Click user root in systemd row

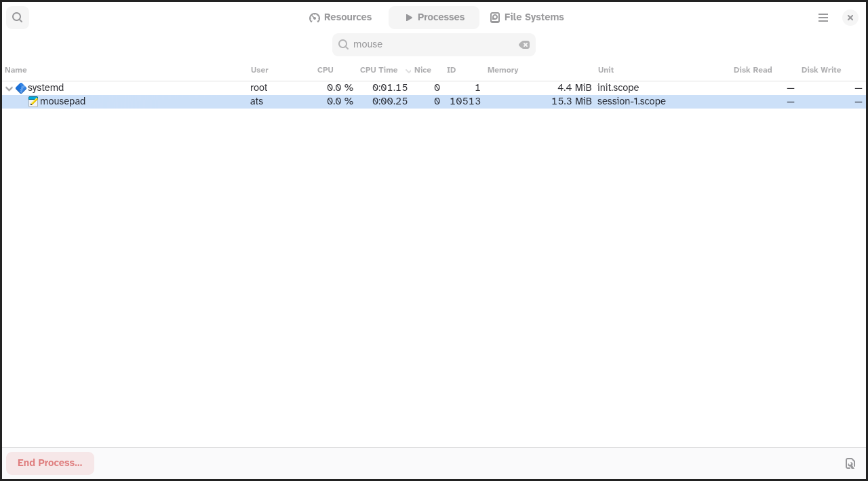point(259,88)
